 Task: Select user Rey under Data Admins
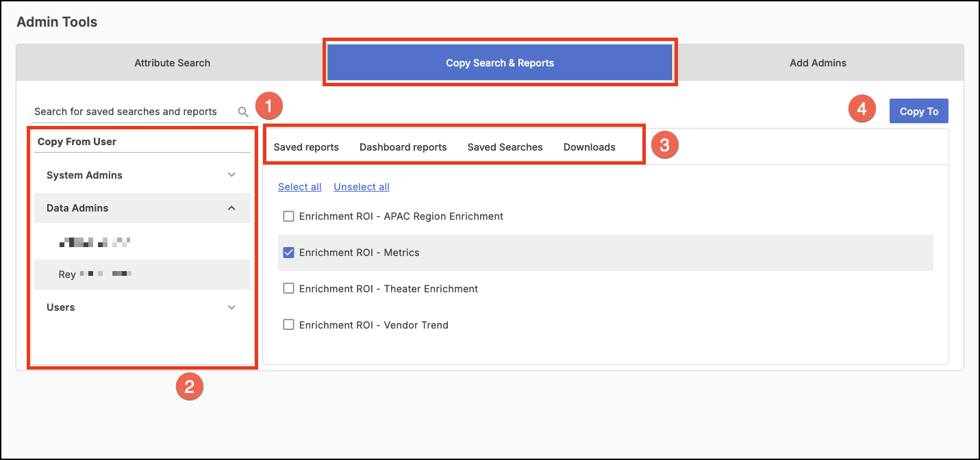pyautogui.click(x=142, y=274)
